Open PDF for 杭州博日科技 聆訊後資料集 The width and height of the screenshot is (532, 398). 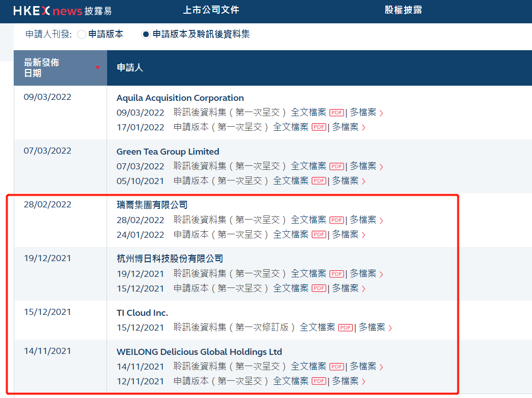(337, 273)
